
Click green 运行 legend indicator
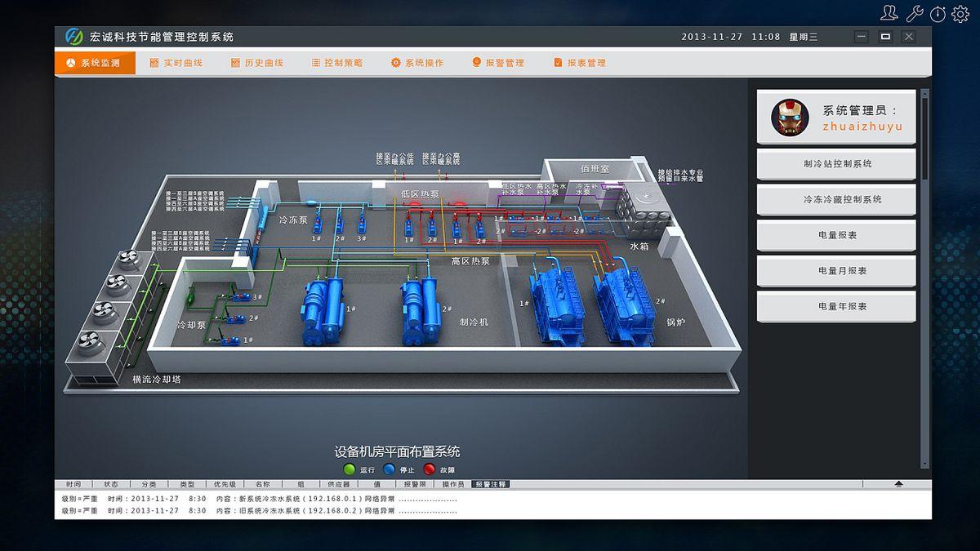tap(350, 469)
